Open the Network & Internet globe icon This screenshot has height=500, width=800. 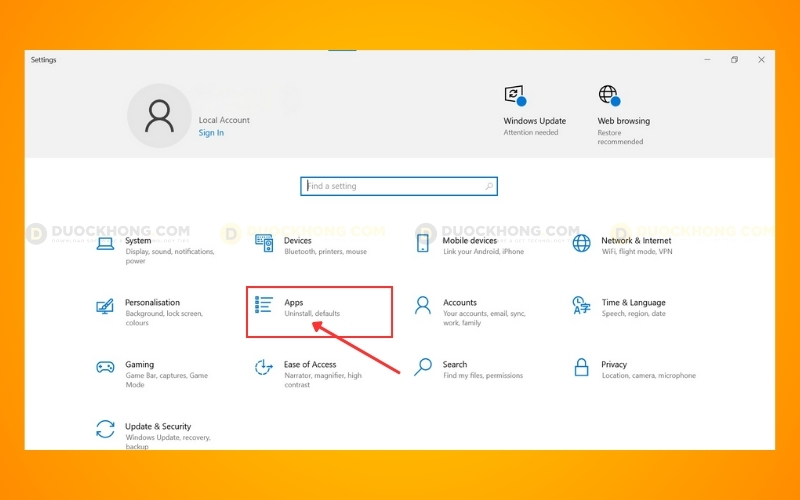582,243
